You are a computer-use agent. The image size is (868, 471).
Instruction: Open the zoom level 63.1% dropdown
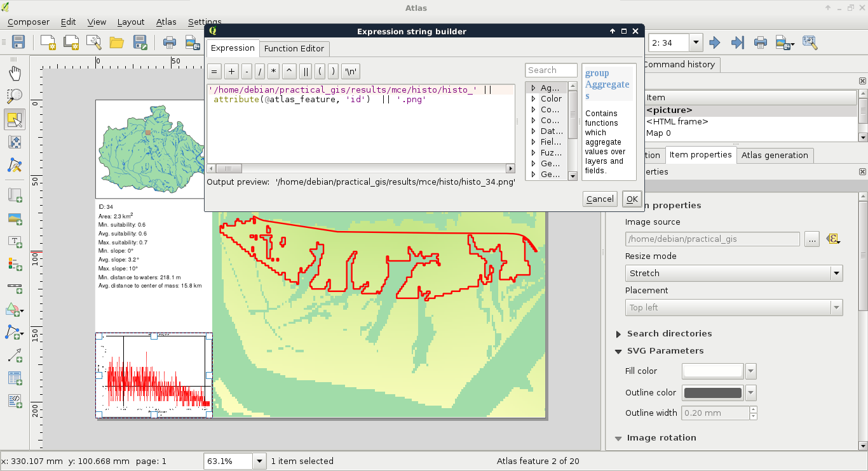pos(259,461)
